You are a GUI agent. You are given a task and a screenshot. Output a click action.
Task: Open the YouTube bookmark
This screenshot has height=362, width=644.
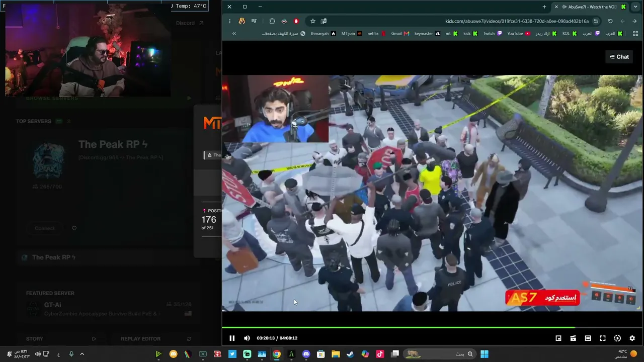tap(519, 34)
